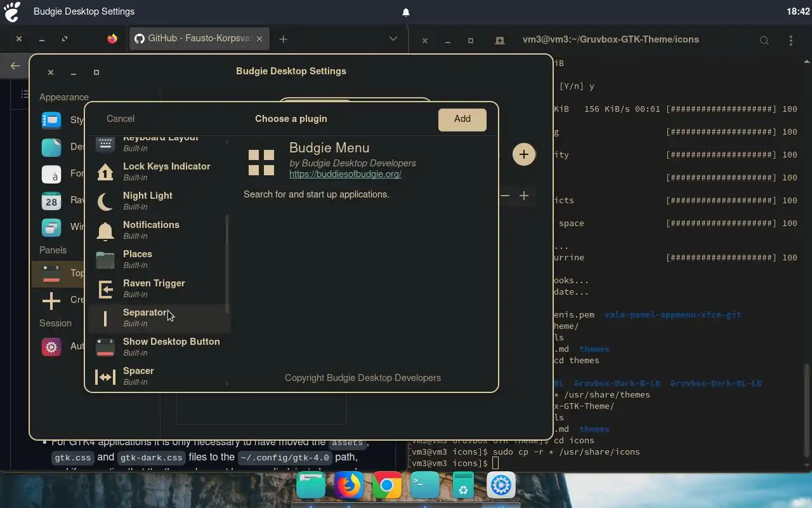This screenshot has height=508, width=812.
Task: Select the Night Light plugin label
Action: pyautogui.click(x=148, y=196)
